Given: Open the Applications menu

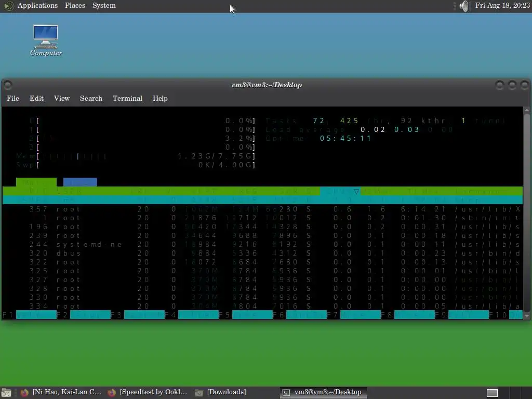Looking at the screenshot, I should 37,6.
